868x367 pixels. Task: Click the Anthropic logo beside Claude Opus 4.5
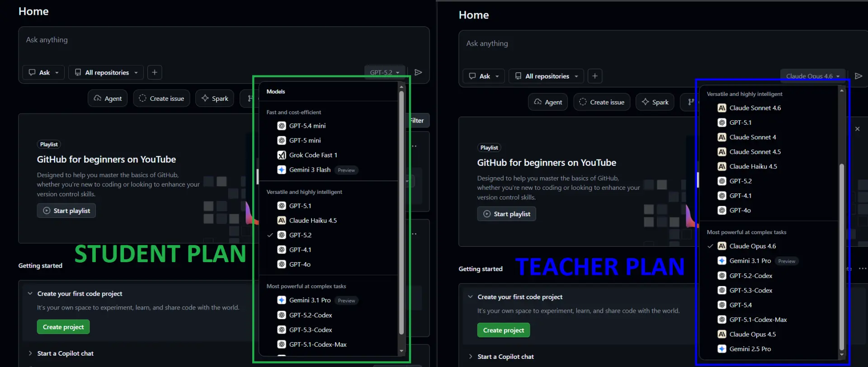(x=722, y=334)
